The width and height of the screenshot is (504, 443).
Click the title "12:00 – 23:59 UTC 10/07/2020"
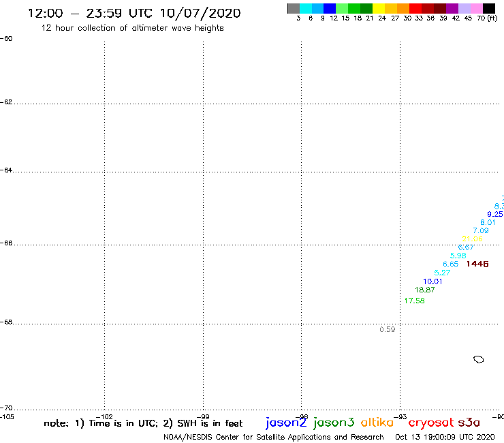coord(134,13)
